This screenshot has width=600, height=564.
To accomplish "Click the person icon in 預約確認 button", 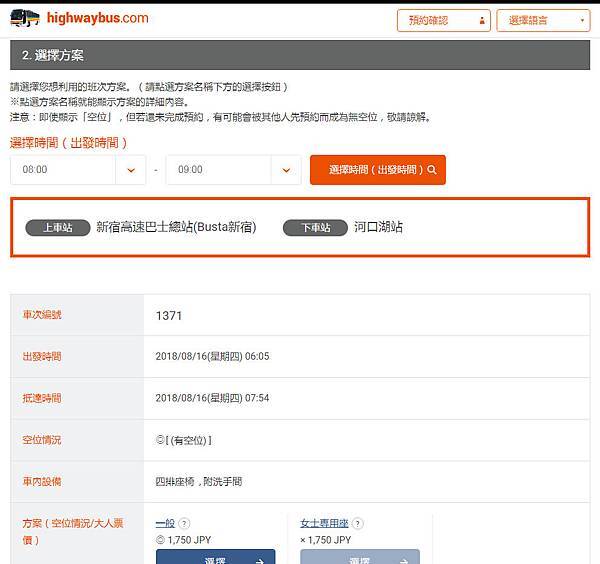I will coord(482,21).
